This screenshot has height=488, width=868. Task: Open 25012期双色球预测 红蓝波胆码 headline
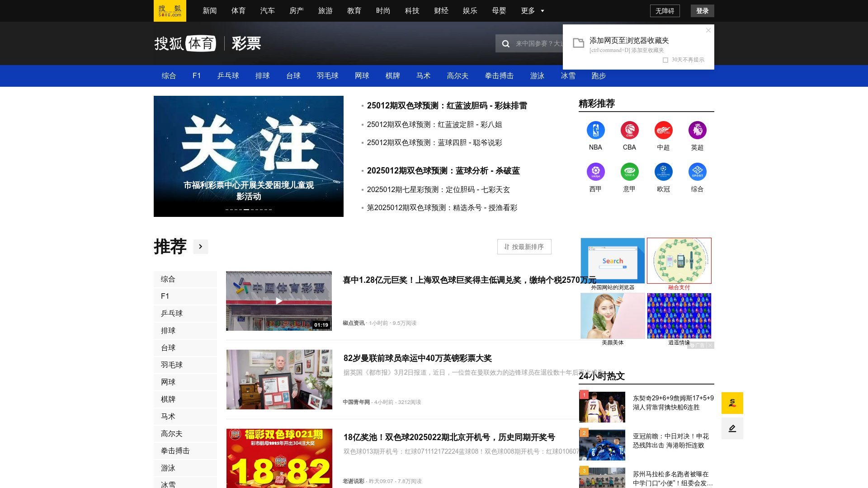447,106
